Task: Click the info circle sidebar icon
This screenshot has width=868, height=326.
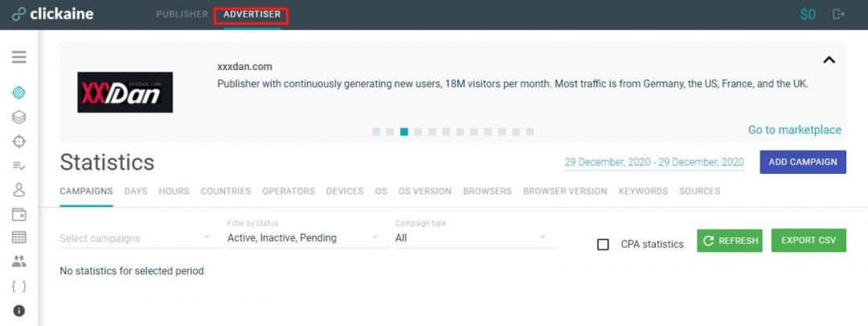Action: [x=19, y=310]
